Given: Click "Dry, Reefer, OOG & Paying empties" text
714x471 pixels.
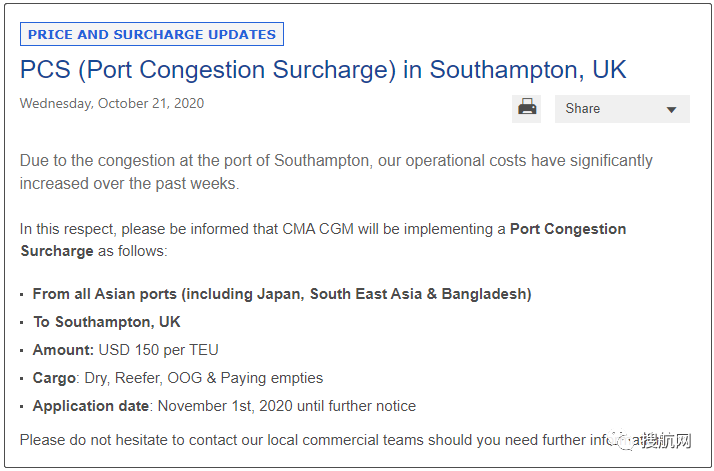Looking at the screenshot, I should tap(202, 378).
